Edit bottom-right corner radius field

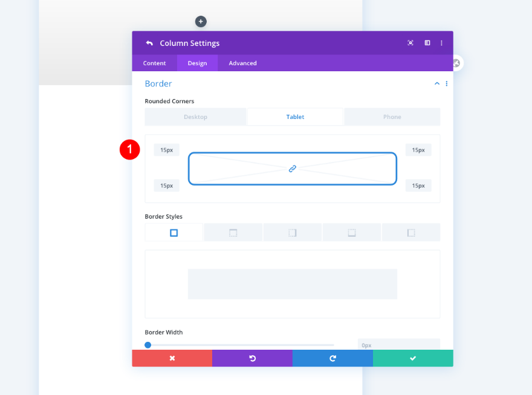[418, 185]
